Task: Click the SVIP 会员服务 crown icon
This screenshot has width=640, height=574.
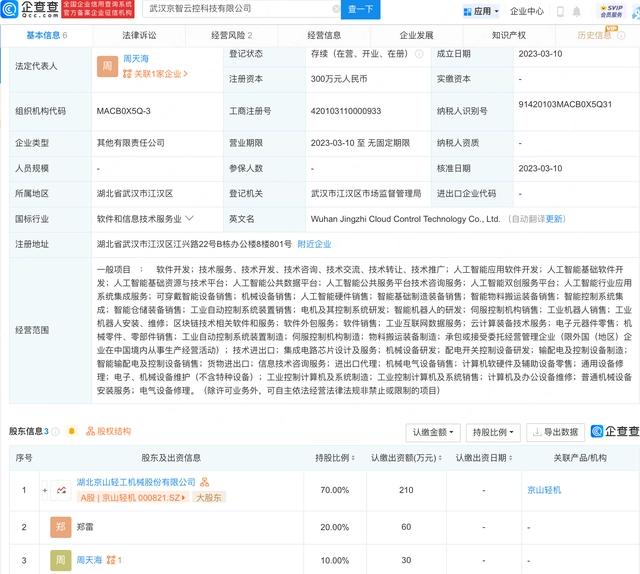Action: pos(610,12)
